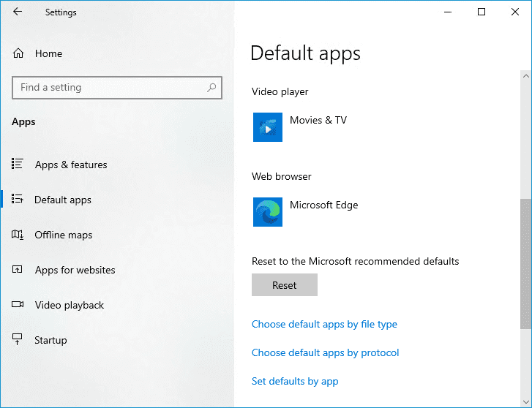Go to Apps & features page
Image resolution: width=532 pixels, height=408 pixels.
coord(71,165)
